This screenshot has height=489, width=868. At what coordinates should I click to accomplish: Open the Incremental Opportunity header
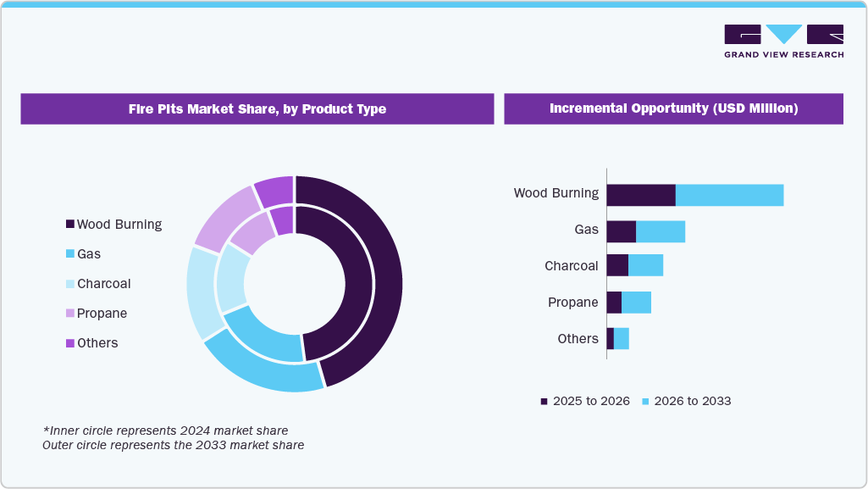tap(674, 108)
